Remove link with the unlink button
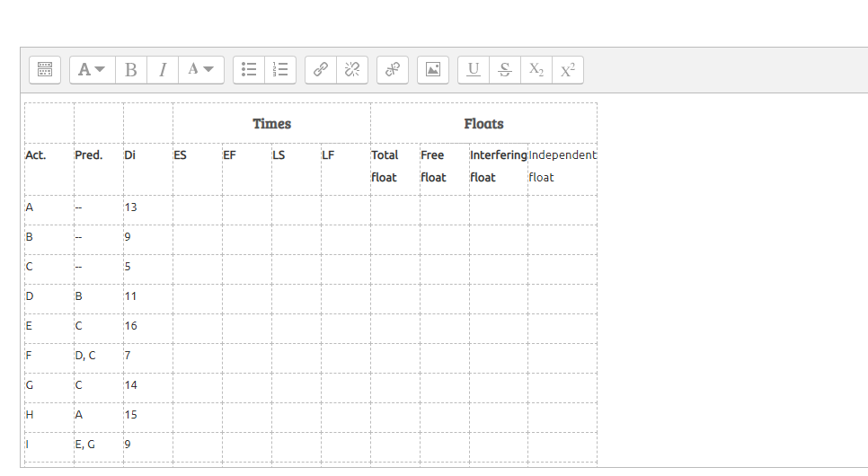 point(352,70)
